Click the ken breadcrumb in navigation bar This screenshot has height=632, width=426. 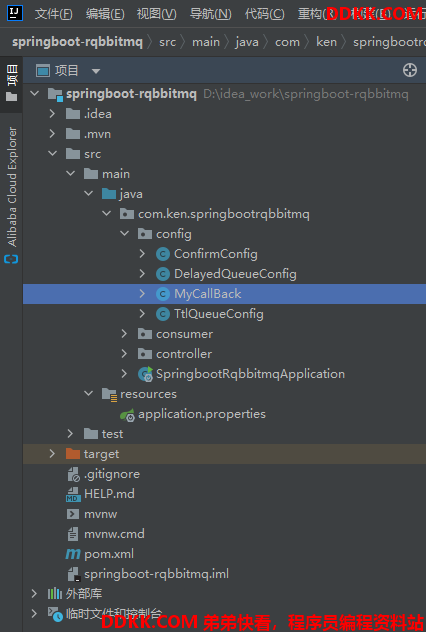coord(326,42)
